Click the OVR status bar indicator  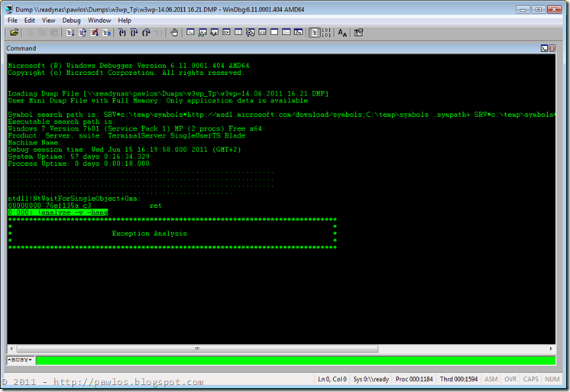pyautogui.click(x=510, y=379)
